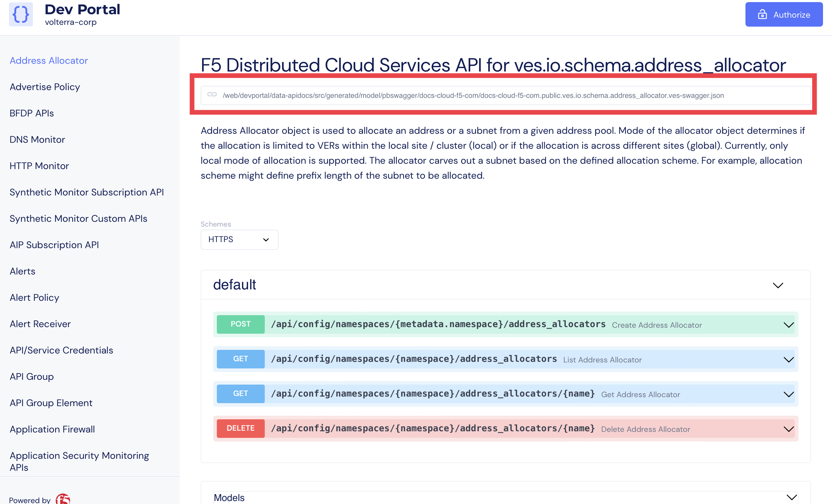832x504 pixels.
Task: Click the lock icon in Authorize button
Action: pos(762,14)
